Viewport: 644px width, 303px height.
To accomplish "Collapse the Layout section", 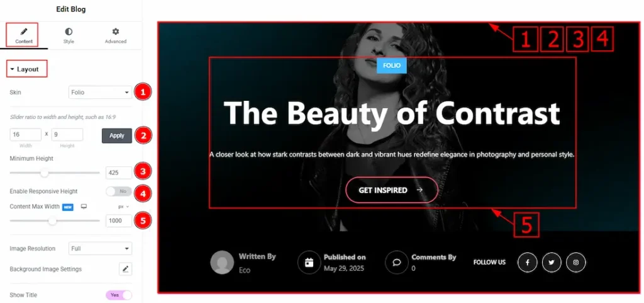I will click(x=26, y=69).
